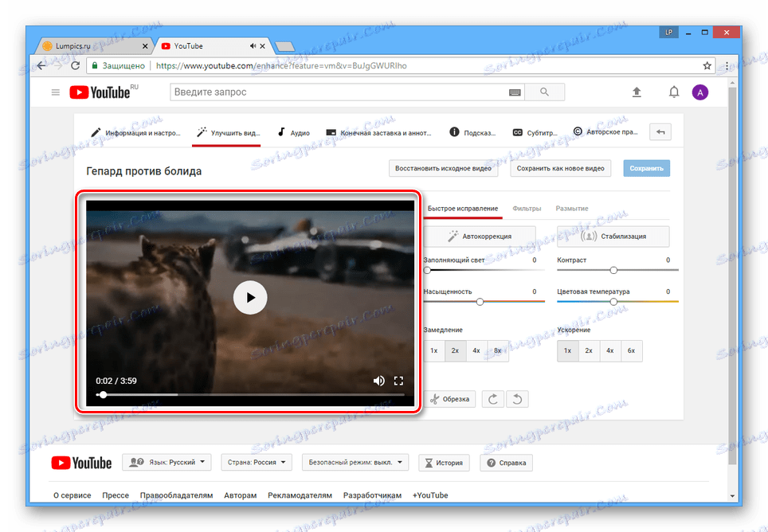Open the Язык: Русский dropdown
The image size is (768, 532).
[167, 463]
